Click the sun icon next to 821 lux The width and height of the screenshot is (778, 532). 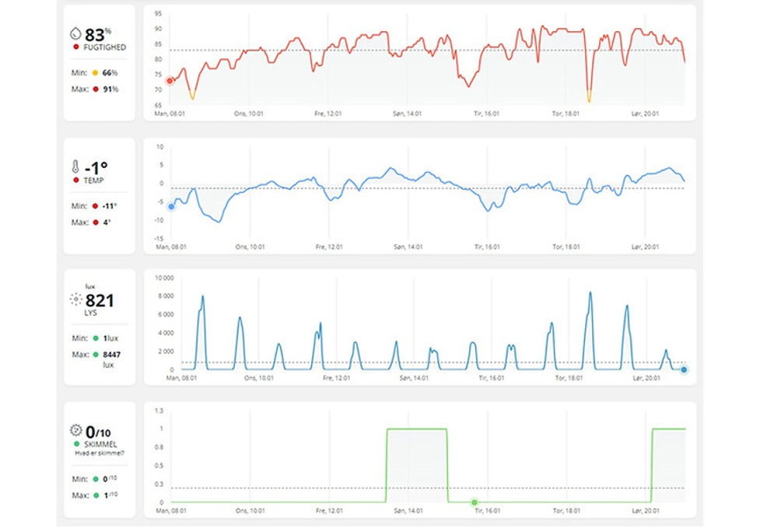point(75,299)
